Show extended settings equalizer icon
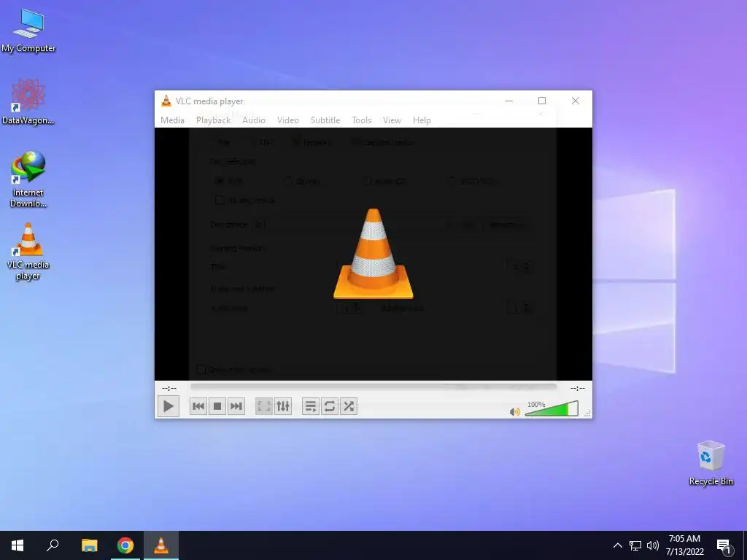747x560 pixels. (283, 406)
